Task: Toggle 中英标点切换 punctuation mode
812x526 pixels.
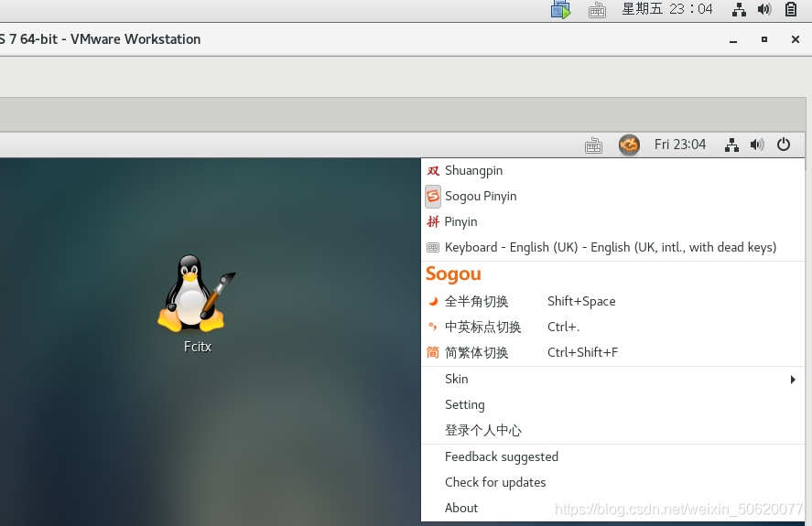Action: pyautogui.click(x=612, y=327)
